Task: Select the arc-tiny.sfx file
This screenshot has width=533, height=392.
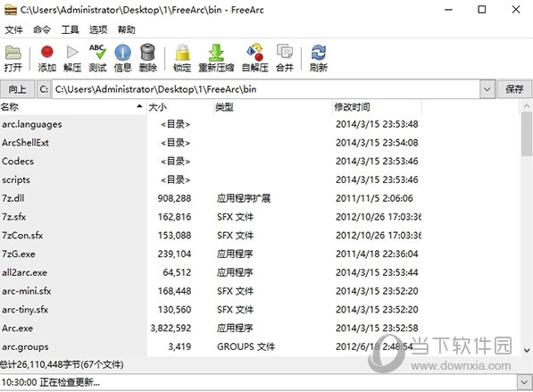Action: [210, 310]
